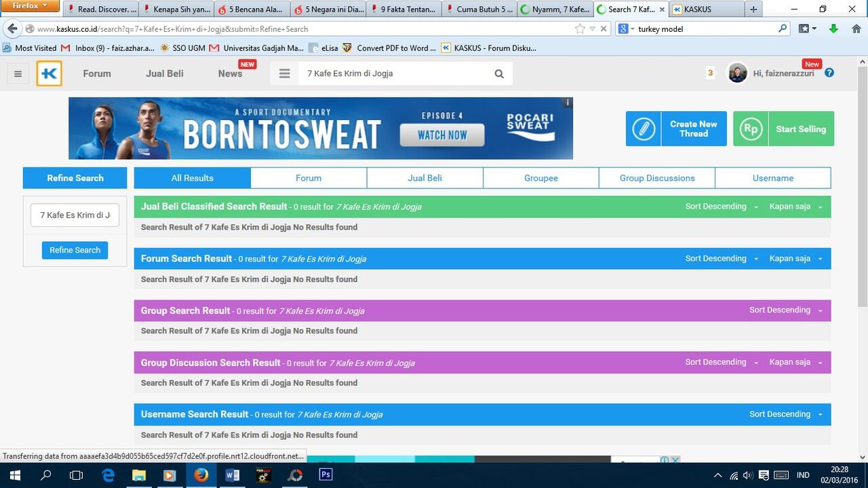
Task: Open Sort Descending in Group Search Result
Action: pos(786,310)
